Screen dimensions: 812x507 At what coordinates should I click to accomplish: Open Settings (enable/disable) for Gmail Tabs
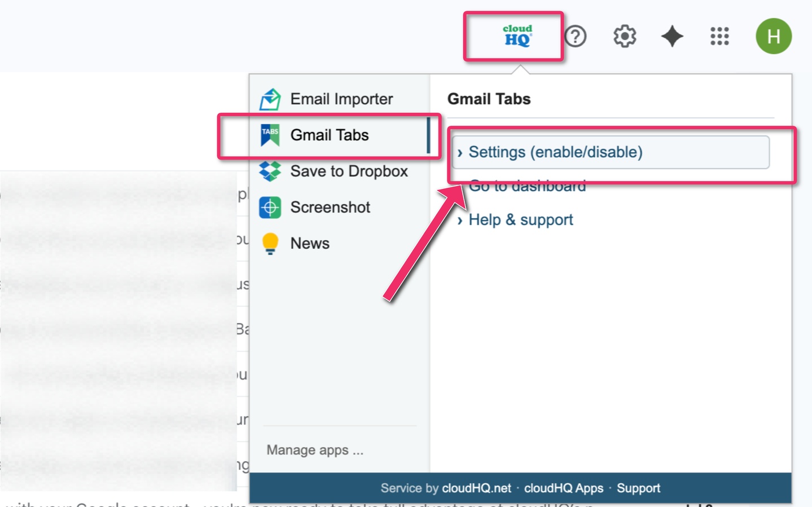tap(610, 152)
